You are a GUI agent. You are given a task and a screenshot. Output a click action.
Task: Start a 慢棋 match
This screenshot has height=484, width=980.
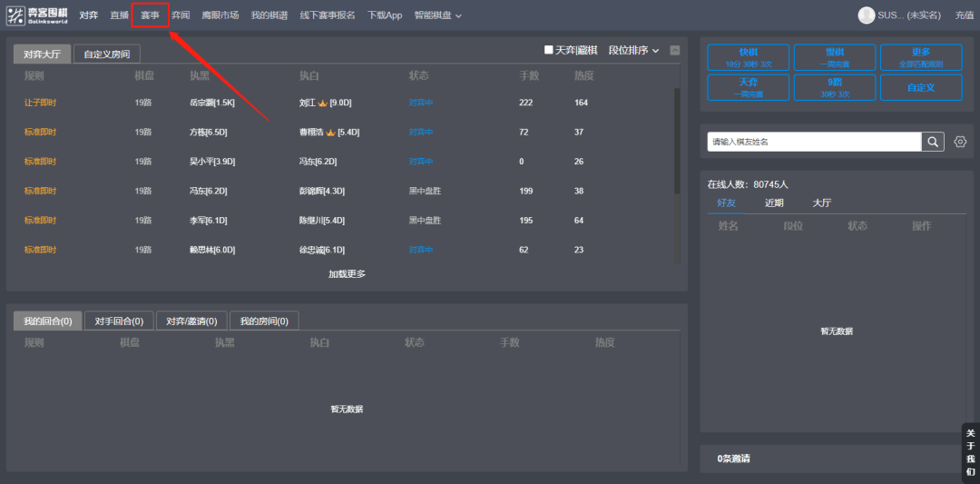coord(835,57)
